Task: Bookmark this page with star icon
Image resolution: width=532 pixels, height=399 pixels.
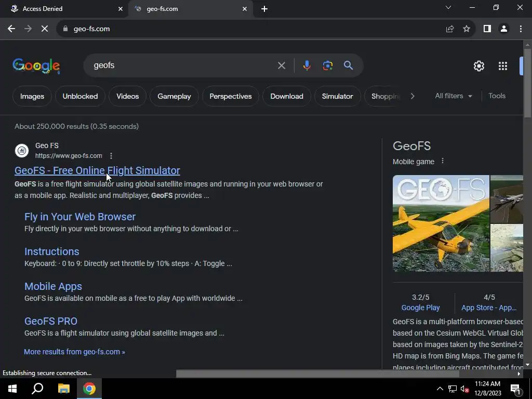Action: coord(467,29)
